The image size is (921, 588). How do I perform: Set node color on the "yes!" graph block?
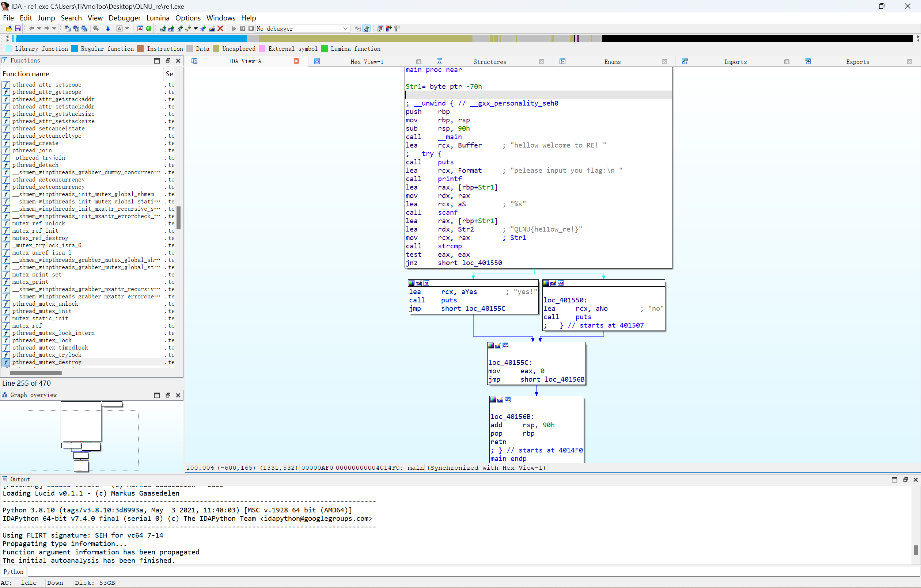pos(412,283)
